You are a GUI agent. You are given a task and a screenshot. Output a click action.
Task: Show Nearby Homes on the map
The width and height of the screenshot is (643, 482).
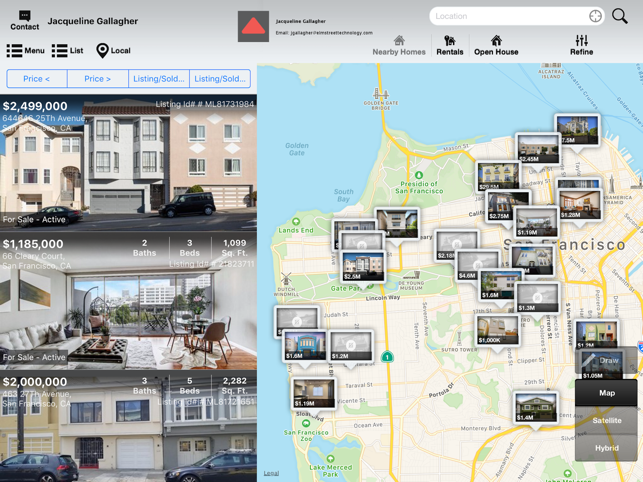click(399, 46)
